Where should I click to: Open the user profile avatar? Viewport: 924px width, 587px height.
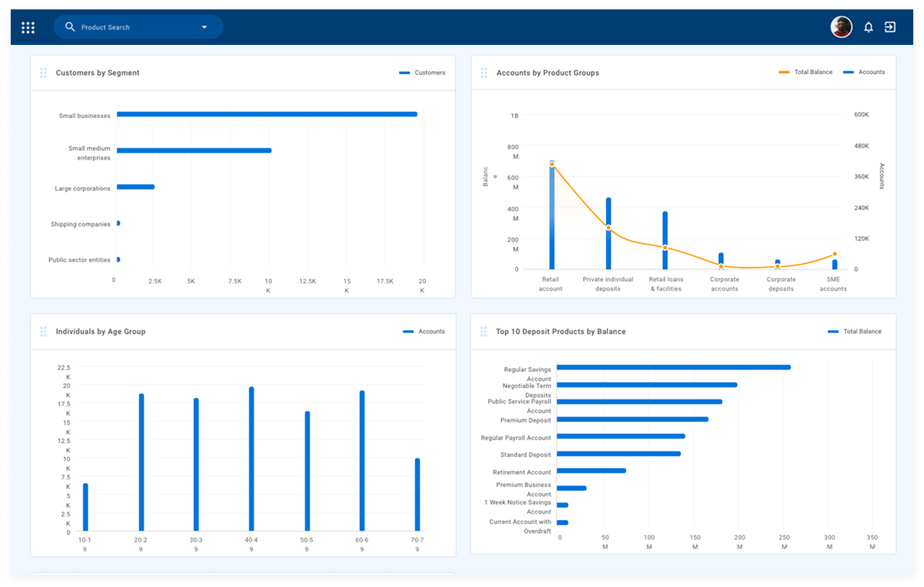pos(841,27)
